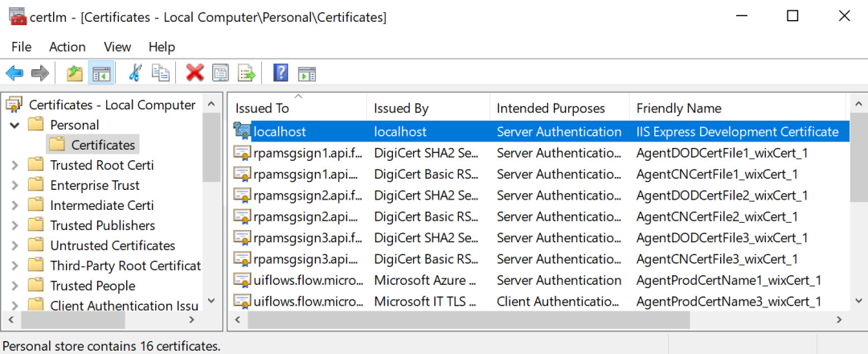
Task: Open the View menu
Action: tap(117, 47)
